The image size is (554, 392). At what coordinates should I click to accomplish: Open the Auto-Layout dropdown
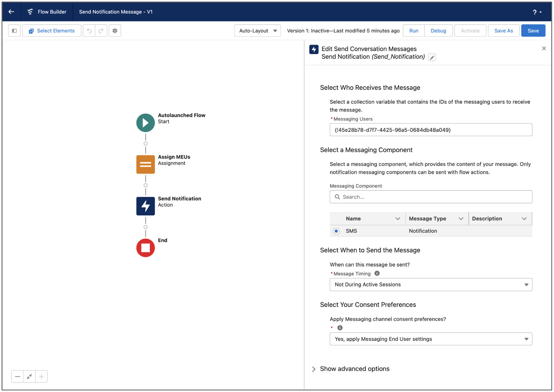[x=257, y=30]
